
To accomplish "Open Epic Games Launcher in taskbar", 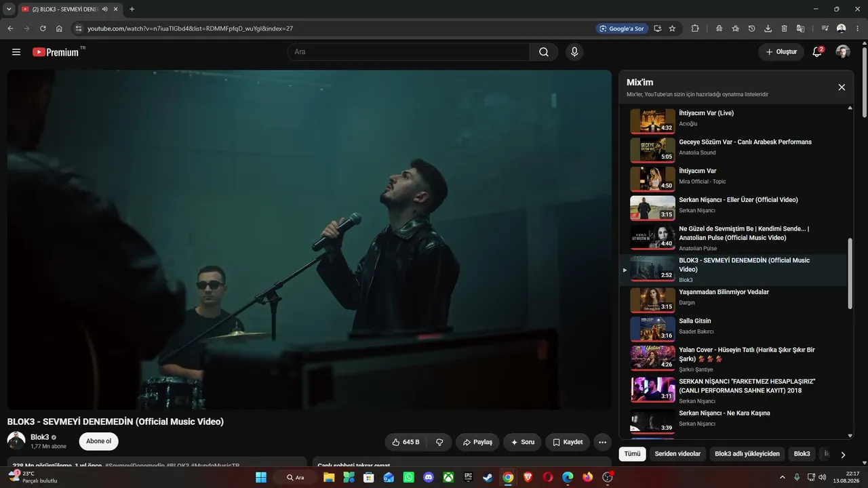I will pos(468,477).
